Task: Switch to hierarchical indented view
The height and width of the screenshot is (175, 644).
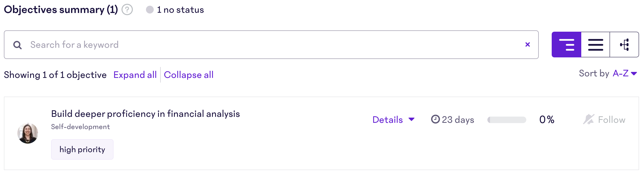Action: (566, 45)
